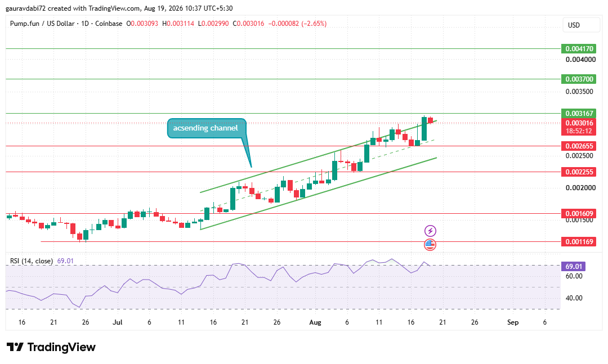Click the 60.00 RSI axis label
The height and width of the screenshot is (364, 608).
(574, 276)
